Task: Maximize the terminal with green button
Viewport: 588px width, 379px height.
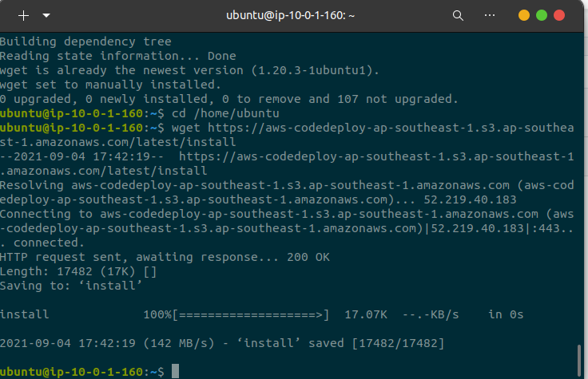Action: pos(542,15)
